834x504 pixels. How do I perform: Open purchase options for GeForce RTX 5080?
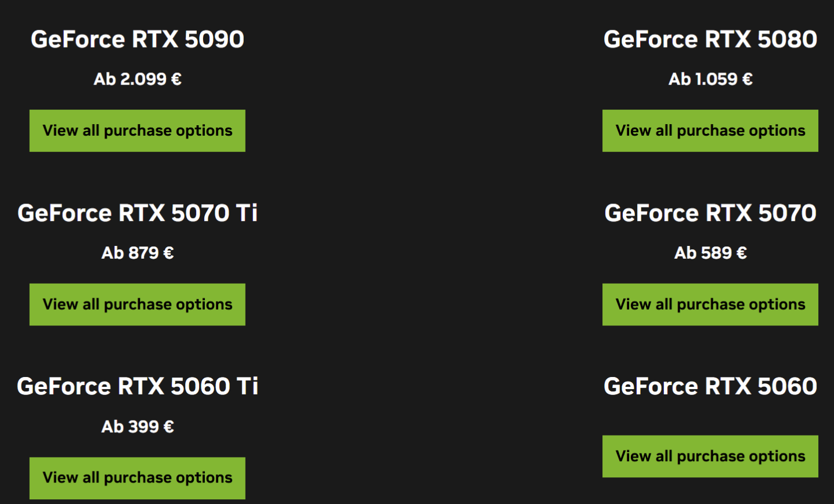(710, 130)
